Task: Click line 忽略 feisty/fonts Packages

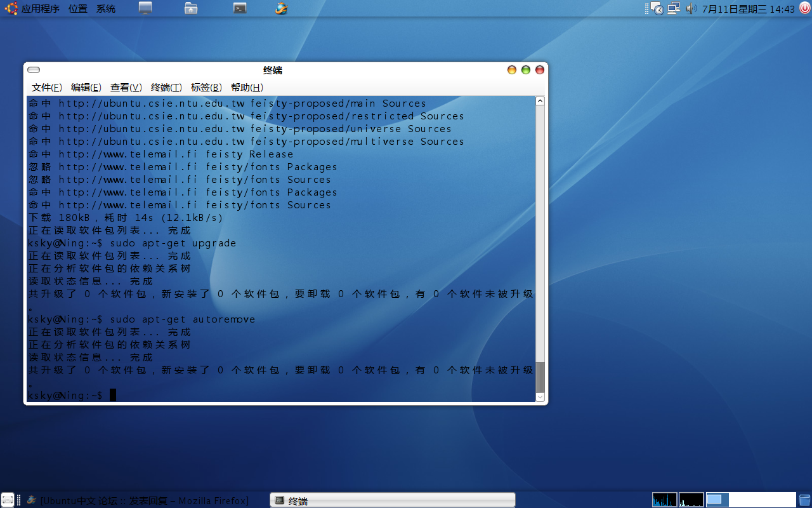Action: coord(183,167)
